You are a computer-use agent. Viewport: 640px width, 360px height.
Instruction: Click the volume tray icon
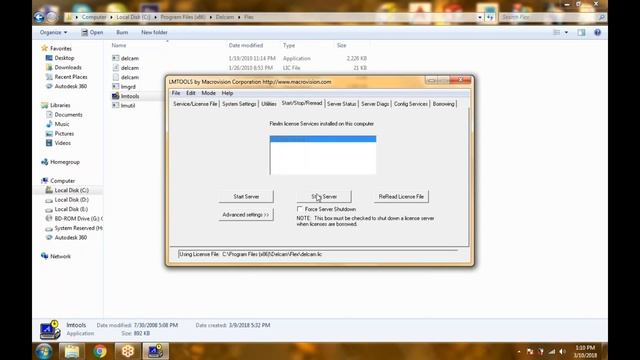tap(563, 351)
